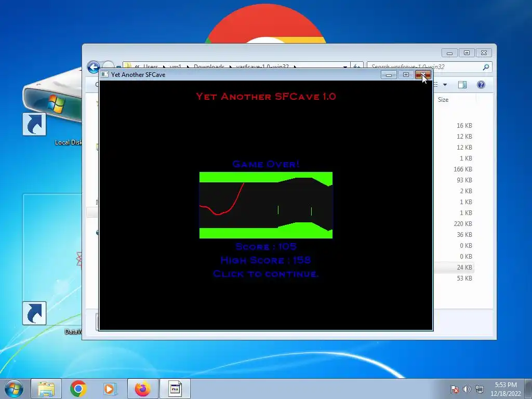Close the Yet Another SFCave window
532x399 pixels.
point(423,75)
